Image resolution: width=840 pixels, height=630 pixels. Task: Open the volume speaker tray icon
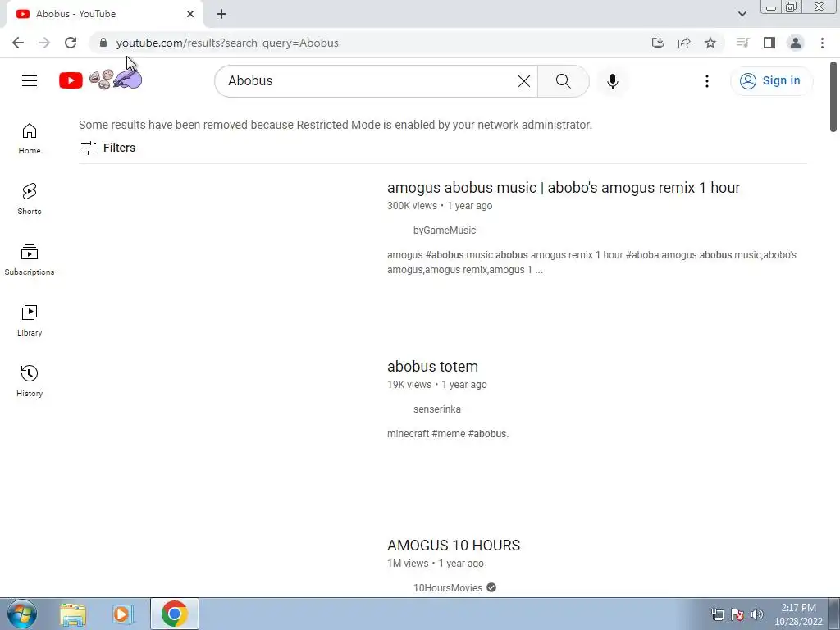point(756,614)
